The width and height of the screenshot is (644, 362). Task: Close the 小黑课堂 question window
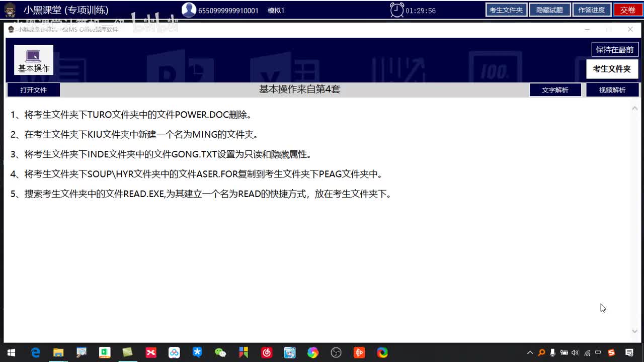630,30
